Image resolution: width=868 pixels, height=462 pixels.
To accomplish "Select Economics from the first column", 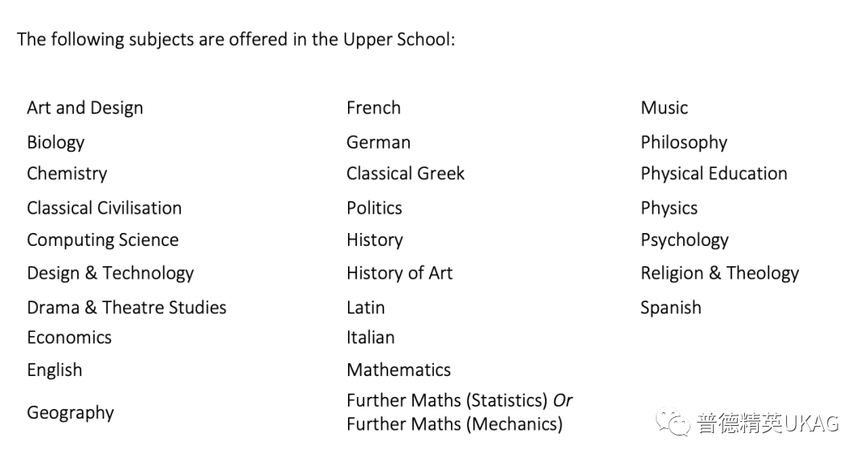I will click(69, 337).
